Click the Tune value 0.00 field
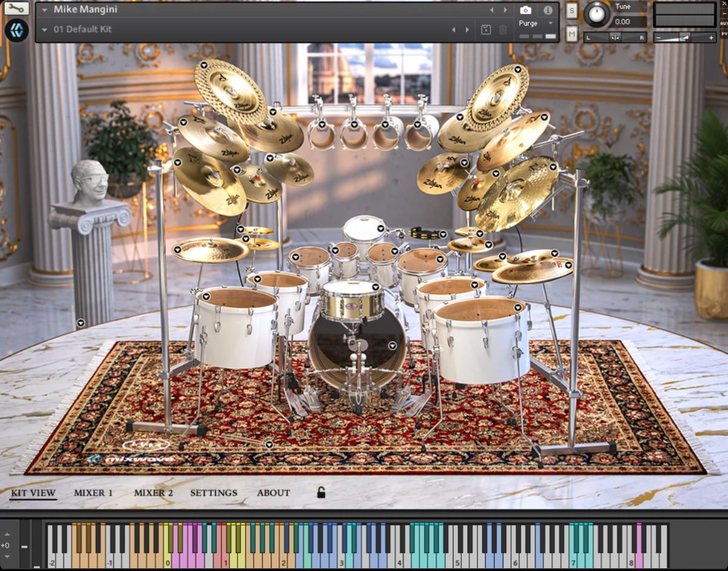Screen dimensions: 728x571 [630, 22]
